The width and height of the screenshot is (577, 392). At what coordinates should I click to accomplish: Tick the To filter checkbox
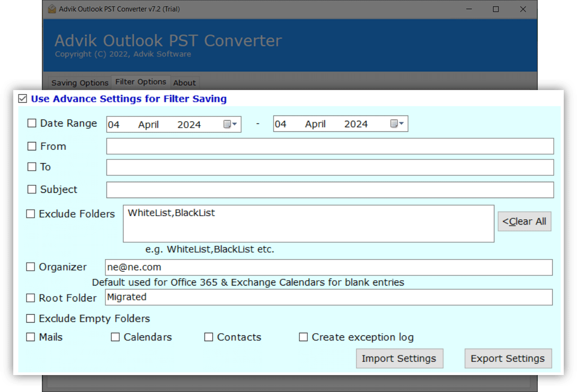click(32, 167)
